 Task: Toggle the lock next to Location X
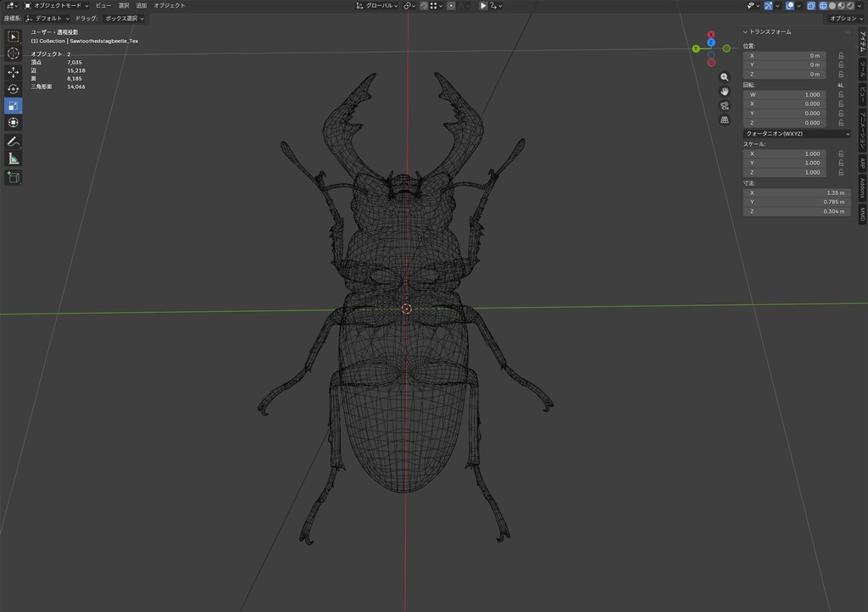pyautogui.click(x=841, y=56)
